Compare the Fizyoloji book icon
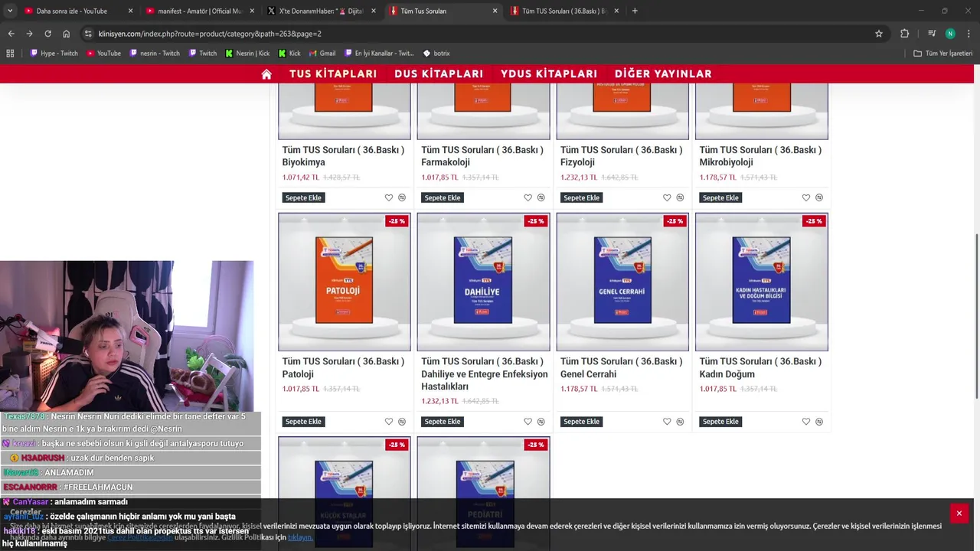The image size is (980, 551). 680,197
